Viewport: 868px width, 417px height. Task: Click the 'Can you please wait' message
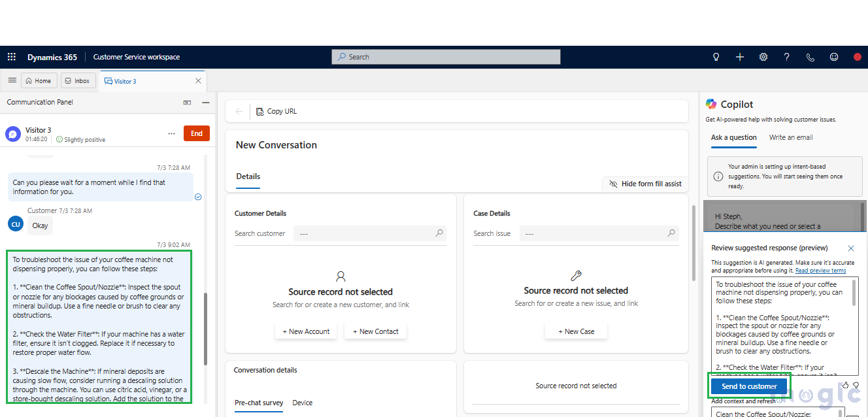[101, 187]
